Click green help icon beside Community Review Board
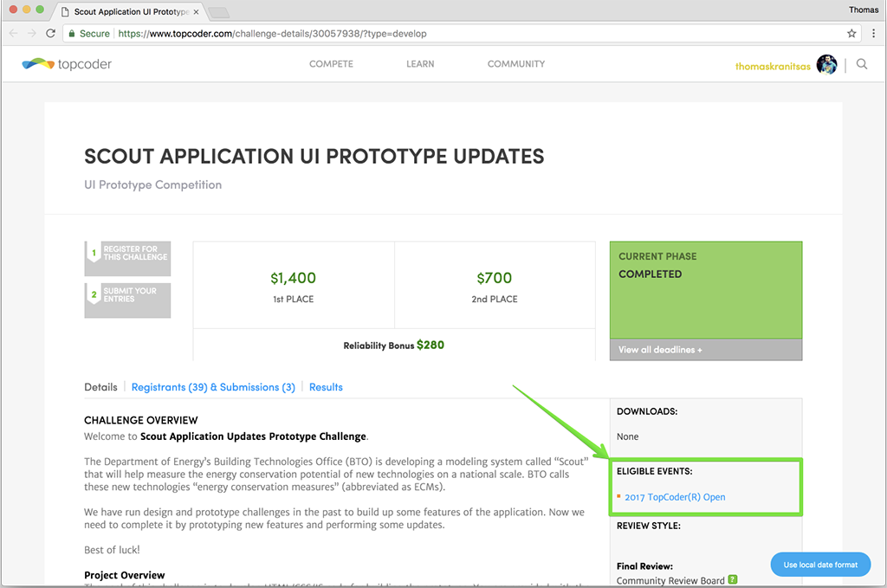The image size is (887, 588). tap(733, 579)
